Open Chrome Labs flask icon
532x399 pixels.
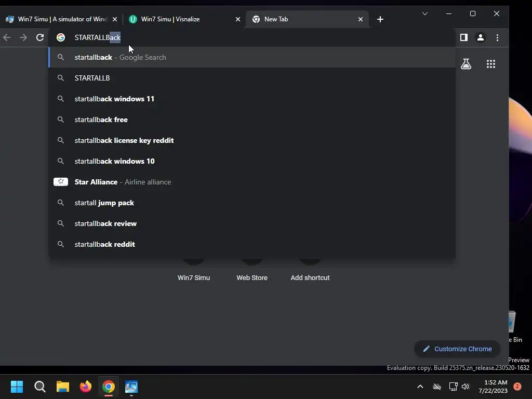point(466,64)
